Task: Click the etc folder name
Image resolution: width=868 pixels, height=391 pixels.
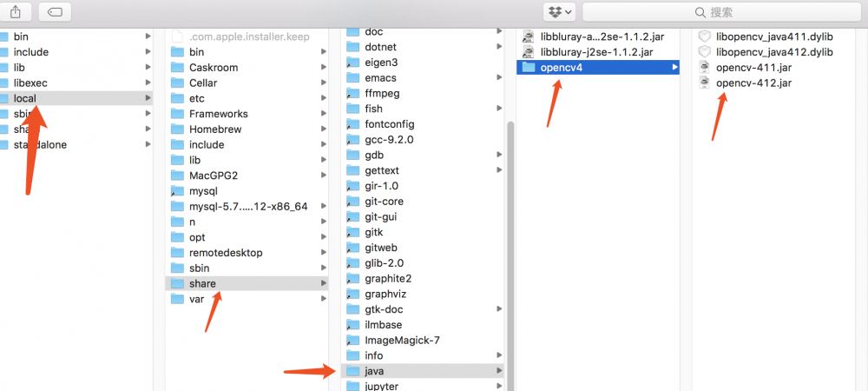Action: [196, 98]
